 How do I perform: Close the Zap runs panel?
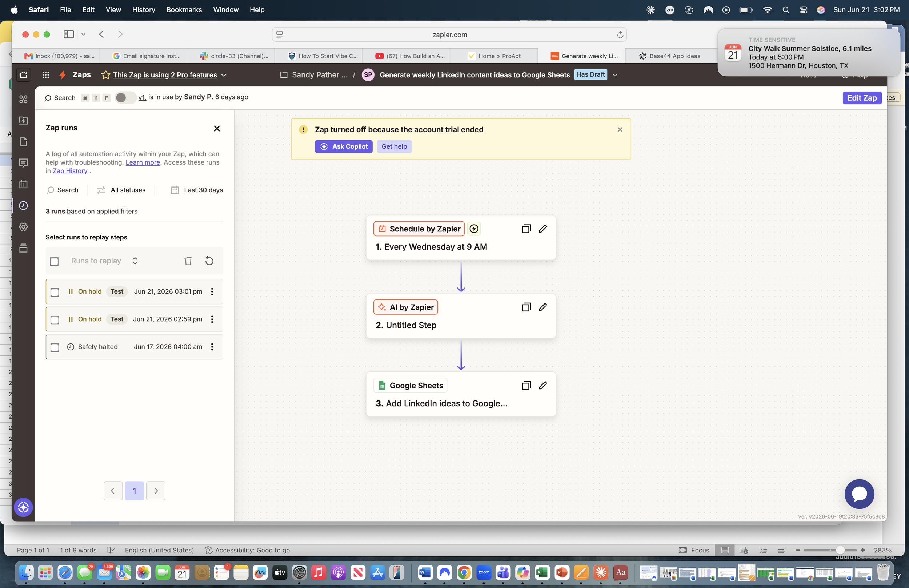pyautogui.click(x=217, y=128)
